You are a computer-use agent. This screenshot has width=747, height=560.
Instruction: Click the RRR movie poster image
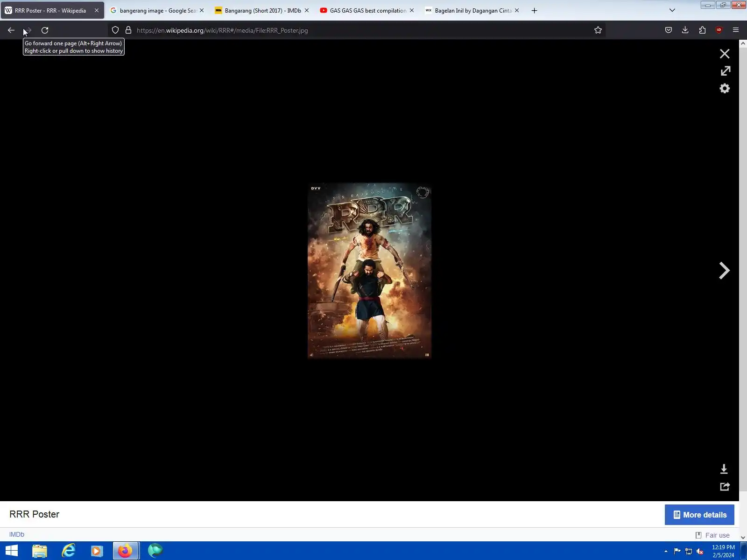369,271
